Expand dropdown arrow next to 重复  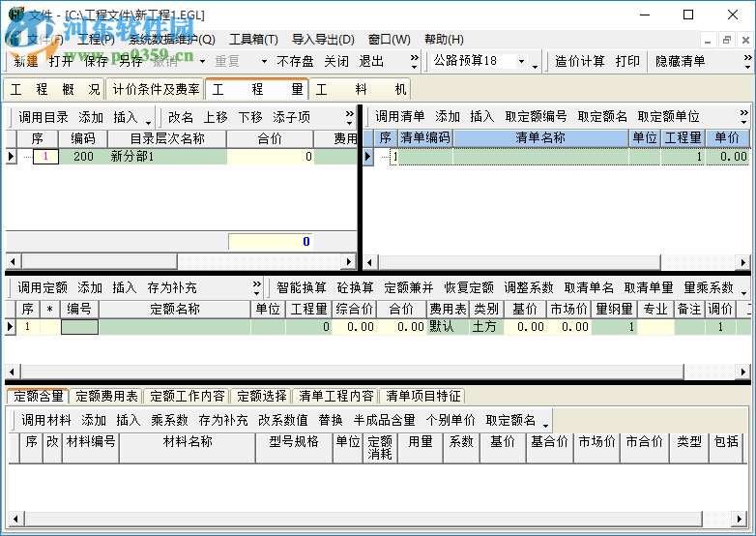(264, 61)
